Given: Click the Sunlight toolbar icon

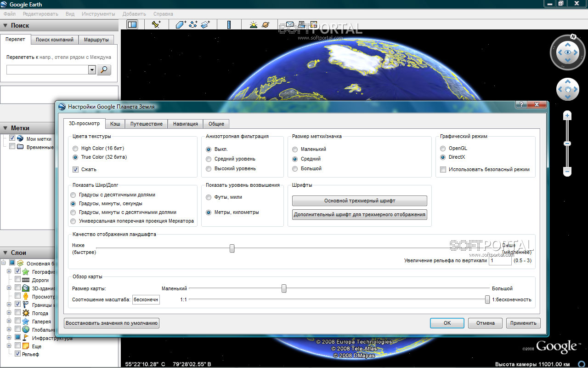Looking at the screenshot, I should tap(253, 24).
